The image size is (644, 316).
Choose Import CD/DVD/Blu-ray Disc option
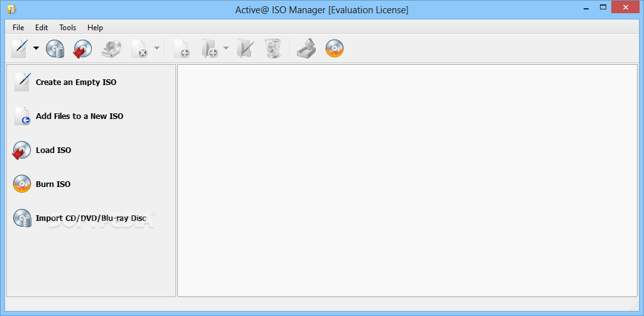coord(80,218)
